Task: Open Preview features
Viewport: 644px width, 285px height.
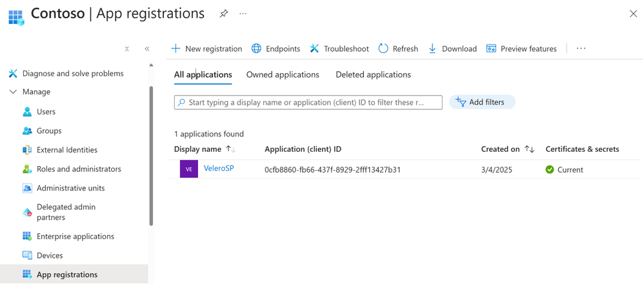Action: [x=521, y=48]
